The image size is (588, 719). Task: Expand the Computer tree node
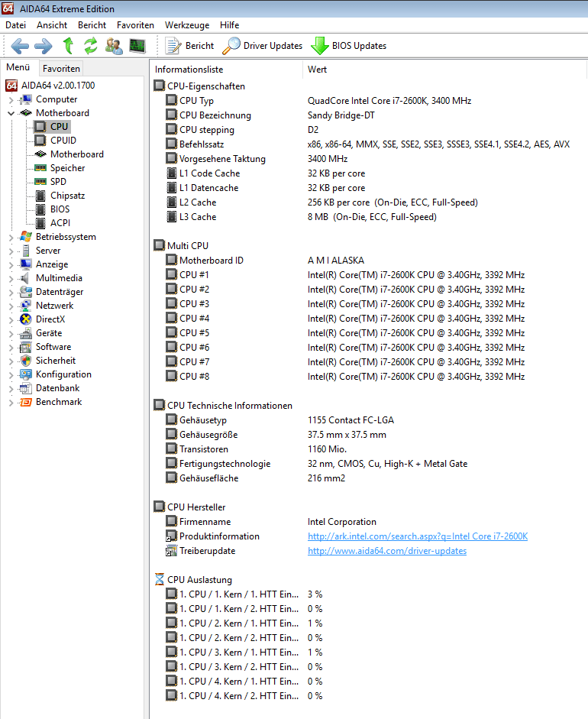coord(11,99)
